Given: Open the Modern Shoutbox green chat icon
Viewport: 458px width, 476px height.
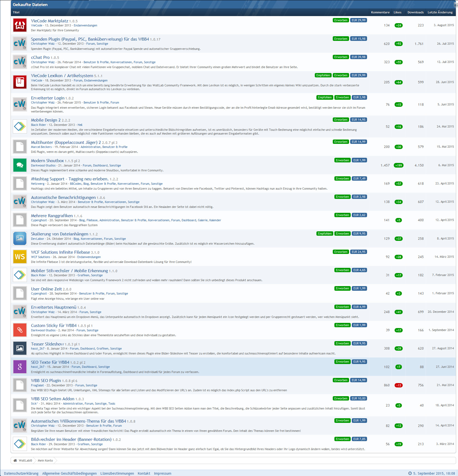Looking at the screenshot, I should [x=20, y=165].
